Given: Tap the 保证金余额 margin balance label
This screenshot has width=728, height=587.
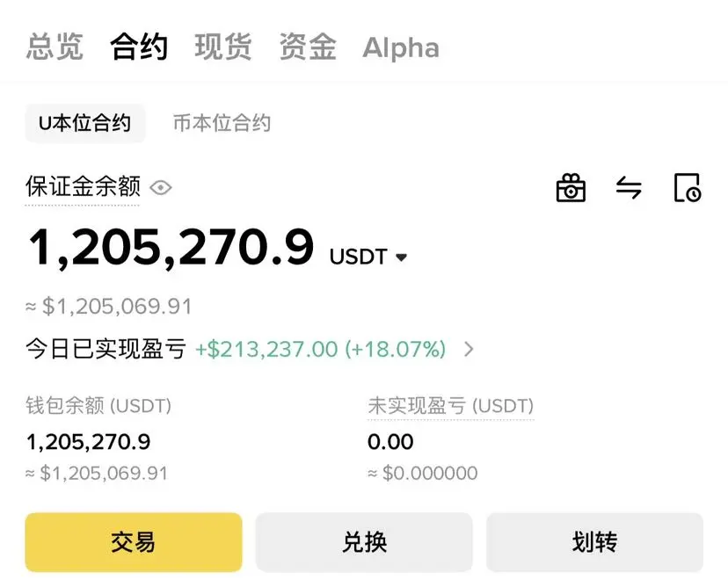Looking at the screenshot, I should point(83,186).
